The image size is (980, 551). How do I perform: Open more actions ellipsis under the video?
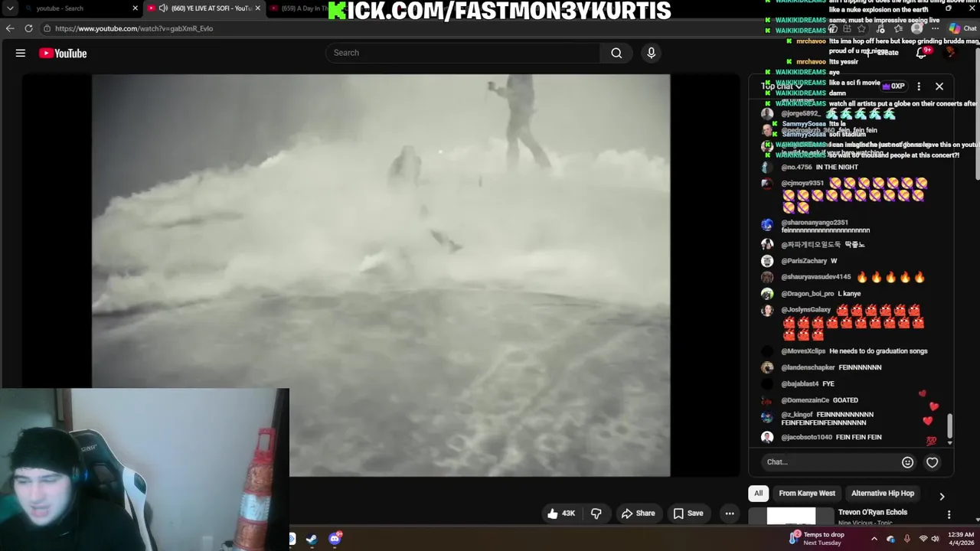coord(730,514)
